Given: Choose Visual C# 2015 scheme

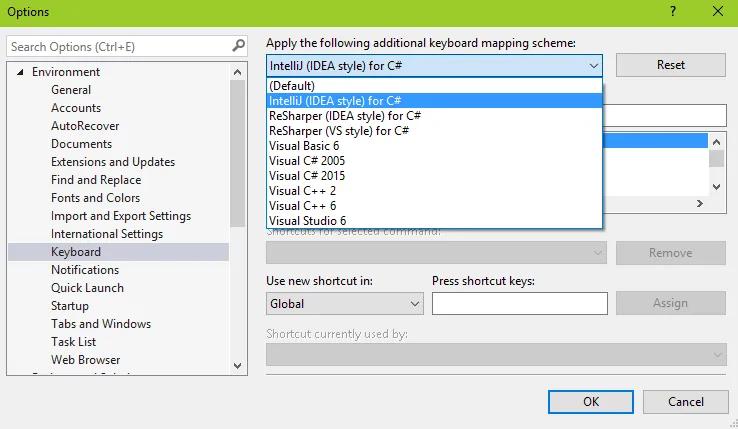Looking at the screenshot, I should pyautogui.click(x=434, y=176).
